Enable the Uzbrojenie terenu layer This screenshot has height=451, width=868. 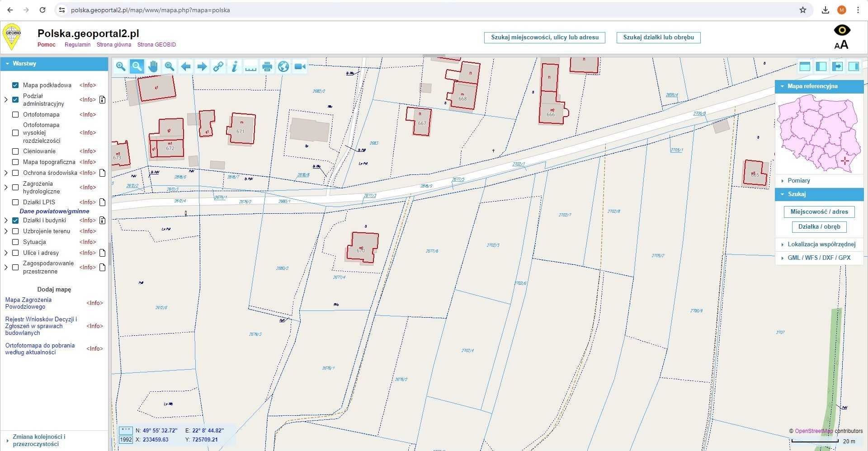[15, 231]
